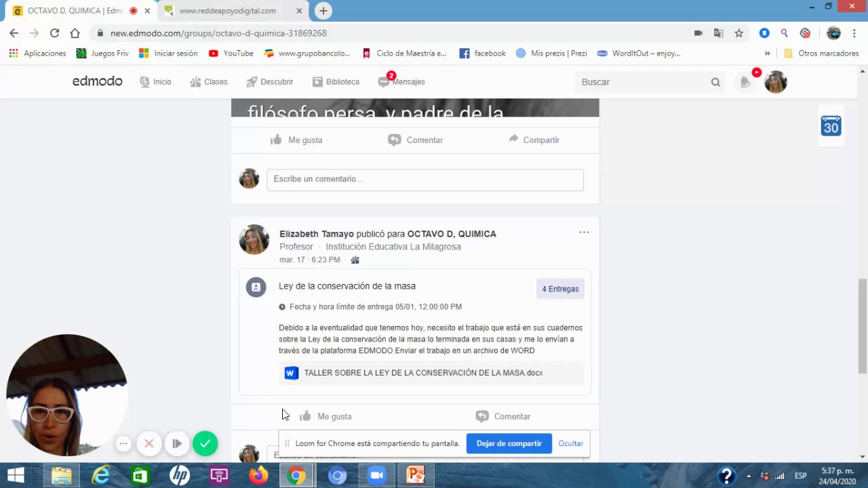Click Dejar de compartir in Loom bar
Viewport: 868px width, 488px height.
pos(509,443)
